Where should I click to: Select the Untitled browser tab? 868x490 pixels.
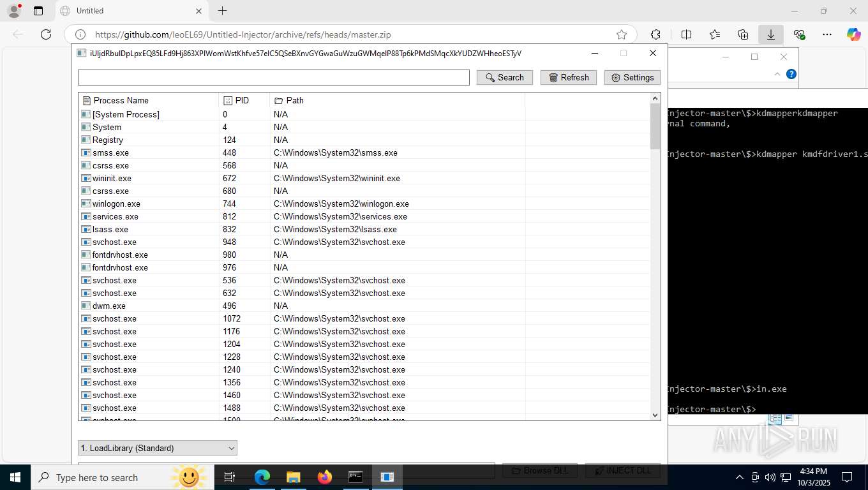coord(131,11)
